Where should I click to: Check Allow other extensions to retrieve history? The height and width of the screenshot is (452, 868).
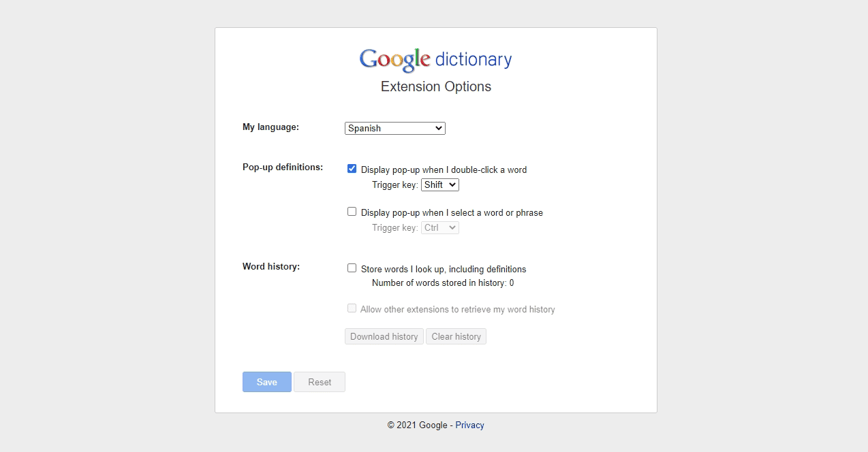[x=352, y=308]
